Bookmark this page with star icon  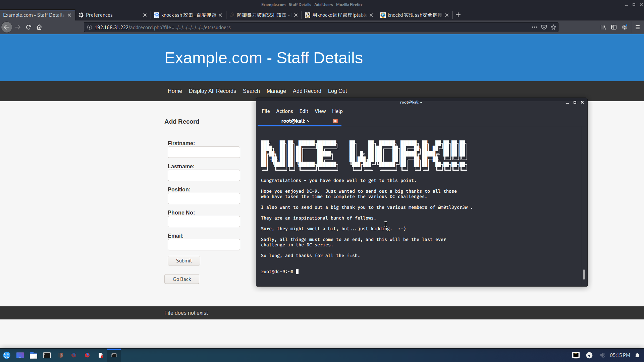553,27
